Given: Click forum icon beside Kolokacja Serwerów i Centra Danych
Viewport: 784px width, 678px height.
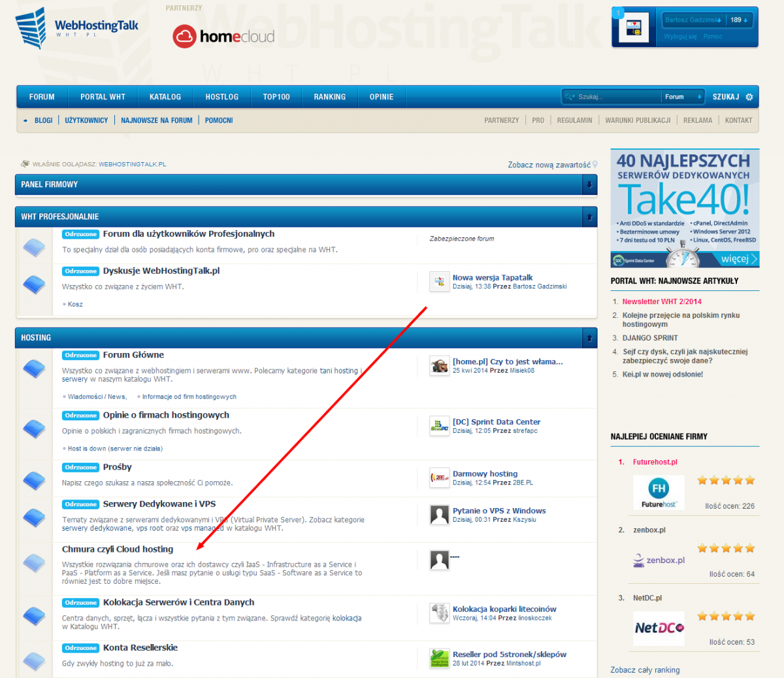Looking at the screenshot, I should click(x=34, y=616).
